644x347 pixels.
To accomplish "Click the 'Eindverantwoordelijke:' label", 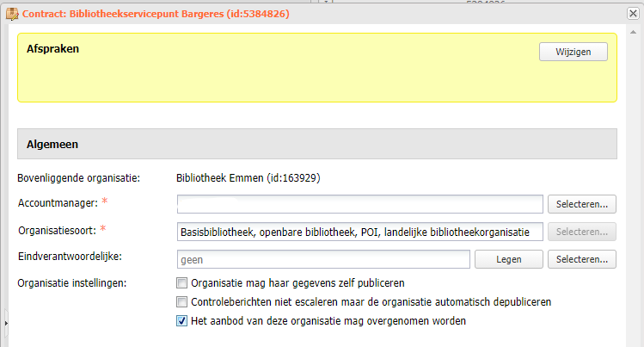I will click(70, 257).
